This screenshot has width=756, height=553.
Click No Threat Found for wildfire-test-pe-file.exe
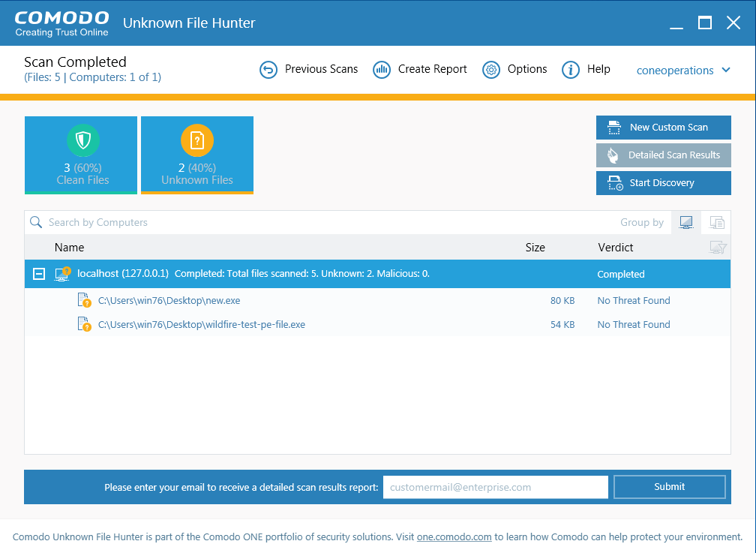[x=634, y=324]
